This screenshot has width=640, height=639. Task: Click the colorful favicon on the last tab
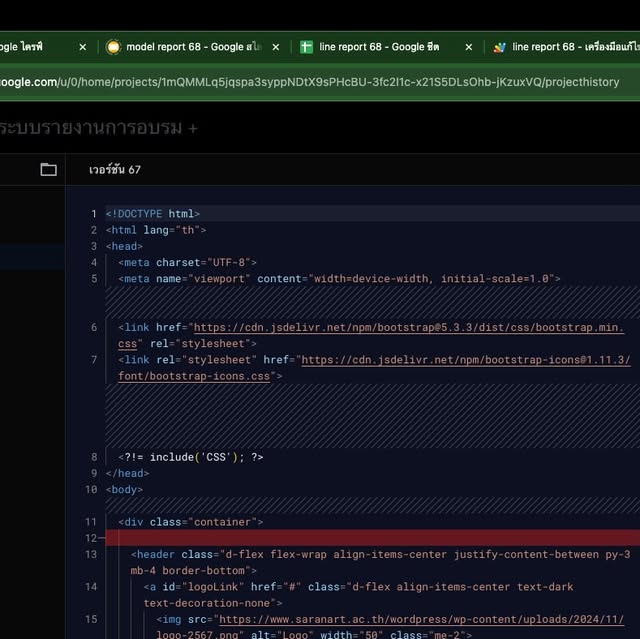[x=499, y=47]
